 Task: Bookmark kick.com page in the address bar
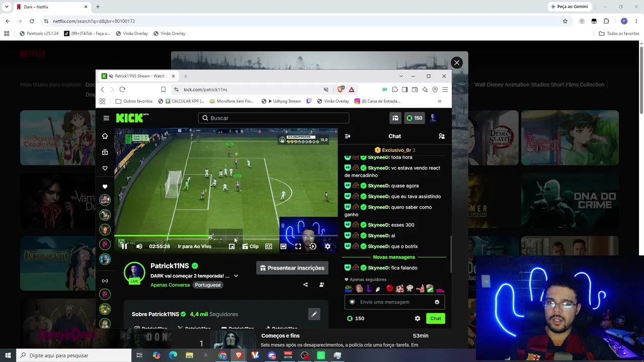163,89
